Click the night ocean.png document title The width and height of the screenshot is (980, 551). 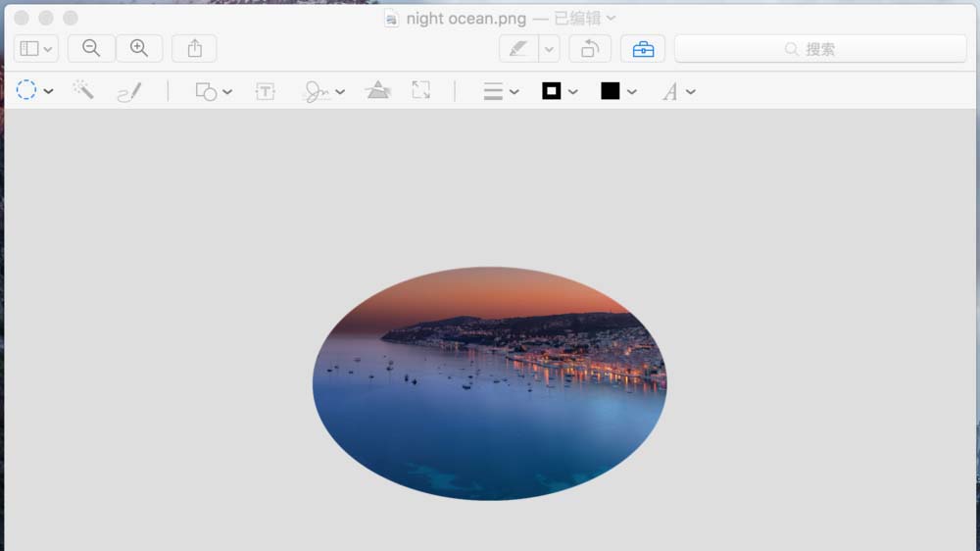[x=466, y=18]
